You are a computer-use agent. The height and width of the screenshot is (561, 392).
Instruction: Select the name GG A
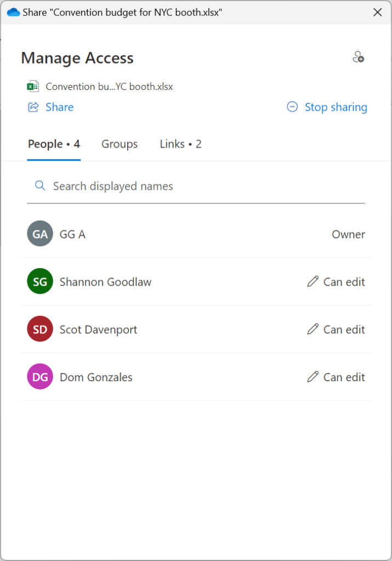72,234
